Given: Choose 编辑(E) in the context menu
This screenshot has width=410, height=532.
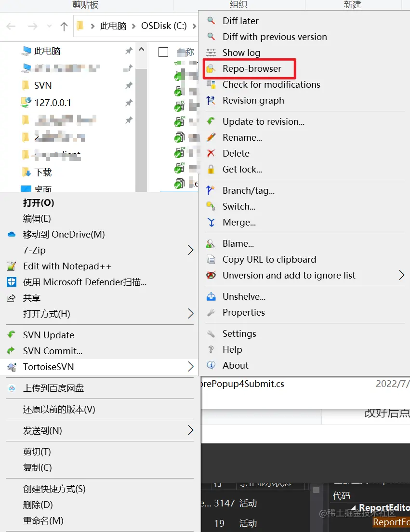Looking at the screenshot, I should coord(37,218).
